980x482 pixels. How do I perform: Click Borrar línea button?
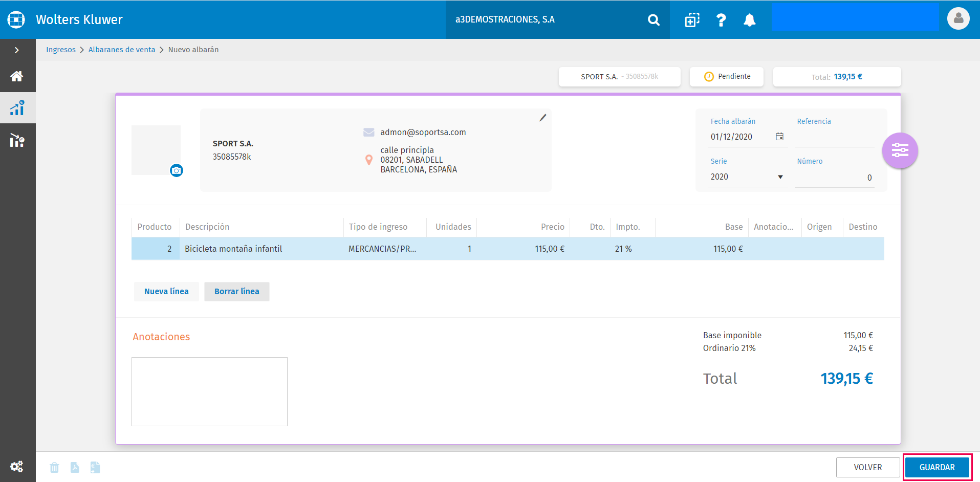[x=237, y=292]
